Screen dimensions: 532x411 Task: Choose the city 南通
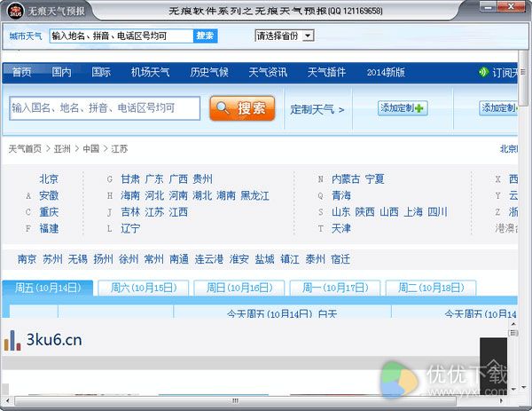point(179,259)
